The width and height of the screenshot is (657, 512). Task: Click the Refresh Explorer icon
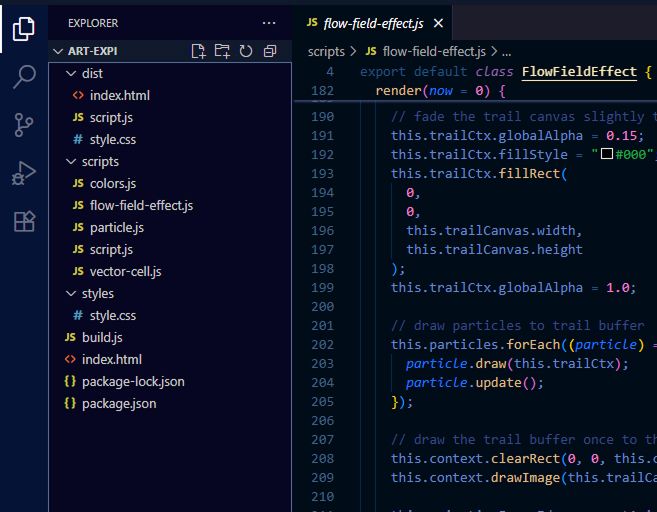[x=246, y=51]
